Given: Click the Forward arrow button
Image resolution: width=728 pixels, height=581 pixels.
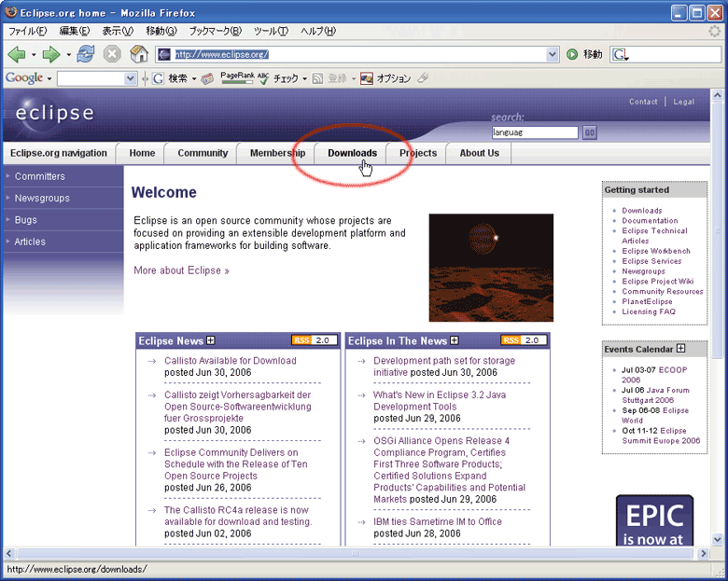Looking at the screenshot, I should click(51, 55).
